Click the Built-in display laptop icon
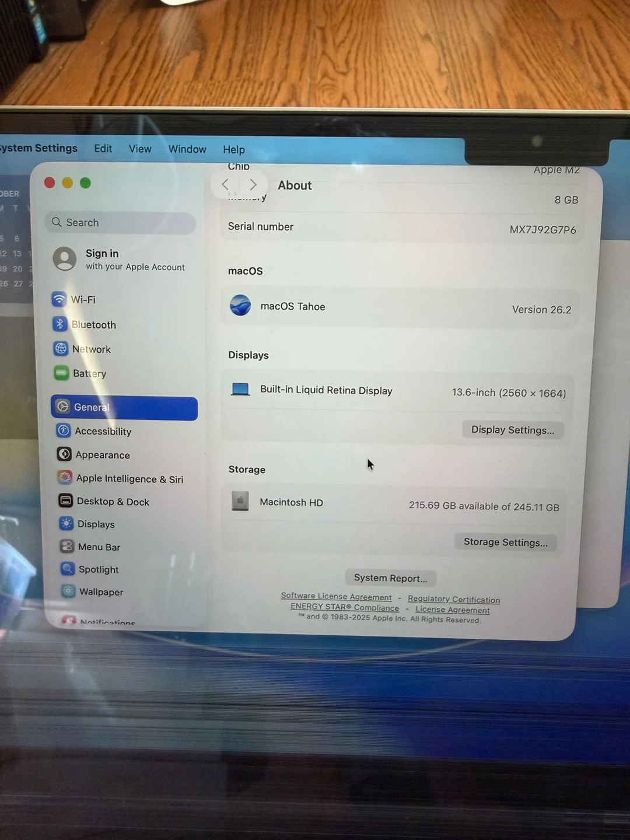Screen dimensions: 630x840 pyautogui.click(x=240, y=389)
